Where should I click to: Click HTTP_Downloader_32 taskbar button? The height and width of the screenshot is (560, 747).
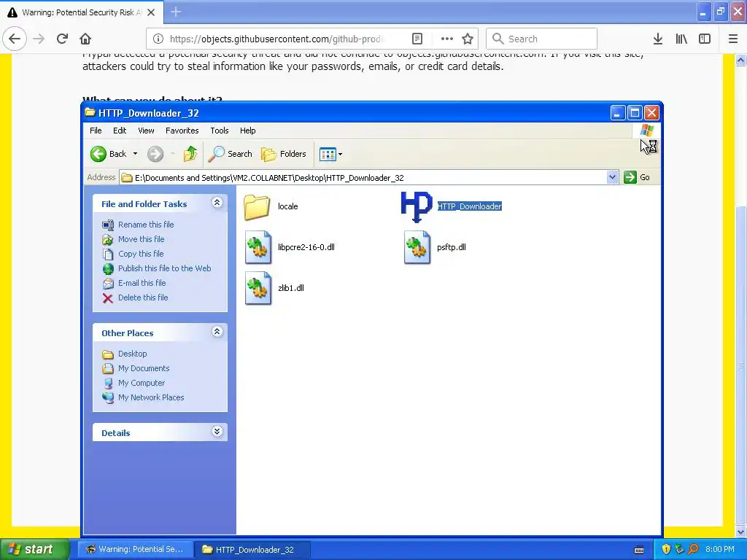(x=252, y=549)
